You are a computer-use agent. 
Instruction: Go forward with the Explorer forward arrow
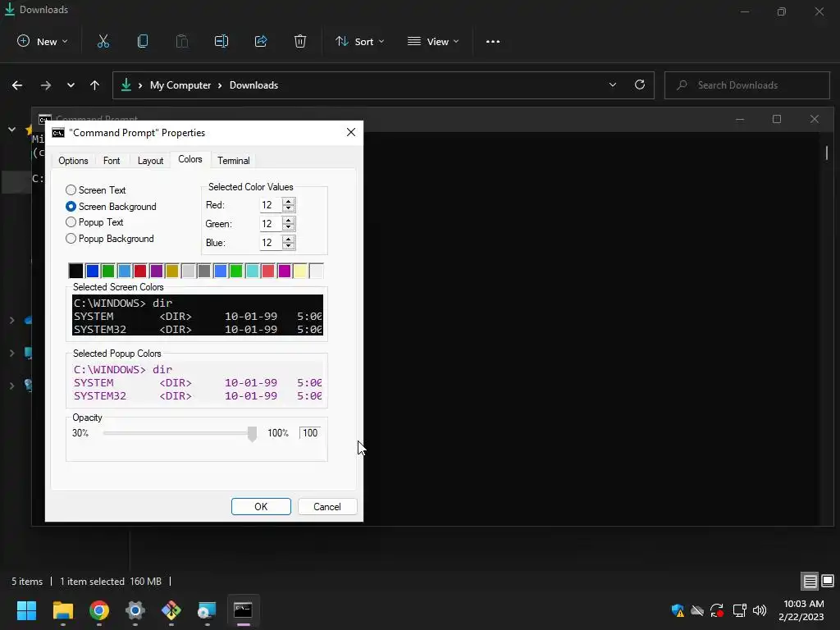coord(46,85)
